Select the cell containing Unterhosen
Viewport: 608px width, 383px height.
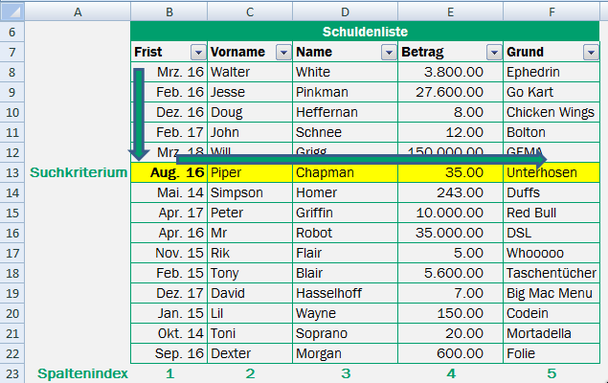551,173
